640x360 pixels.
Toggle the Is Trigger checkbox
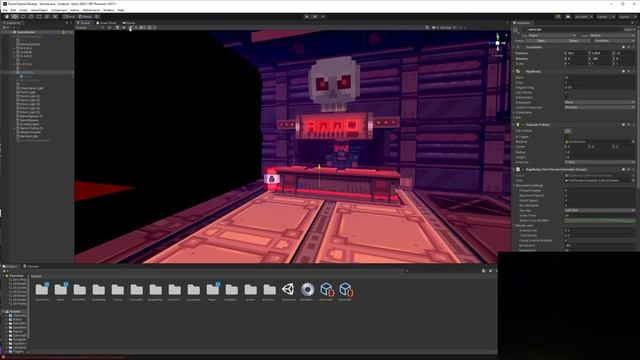[x=566, y=137]
